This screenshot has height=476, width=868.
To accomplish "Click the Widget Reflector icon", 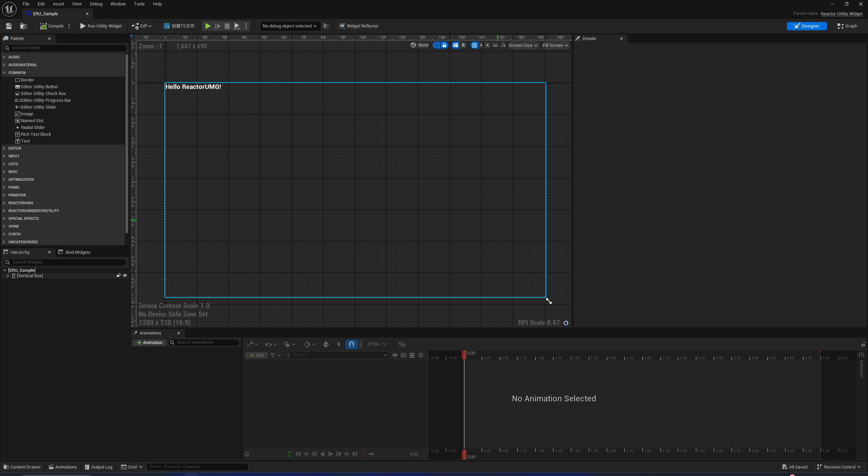I will pos(342,26).
